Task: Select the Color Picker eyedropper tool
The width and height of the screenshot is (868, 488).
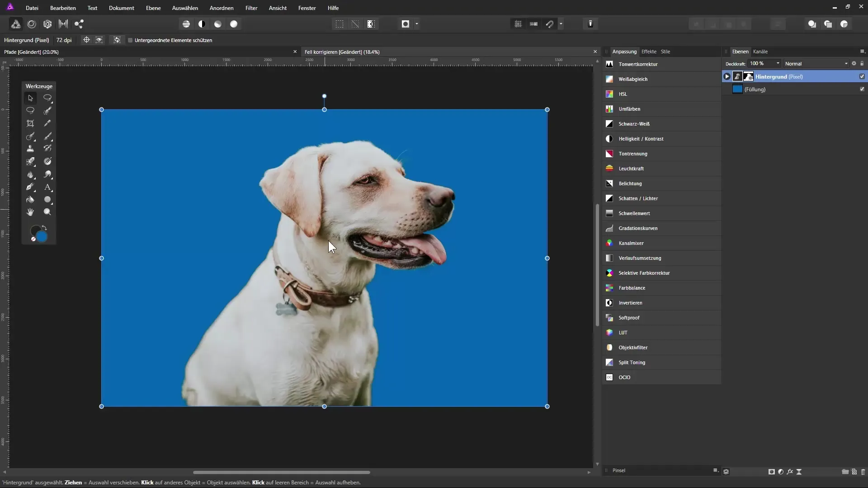Action: (47, 123)
